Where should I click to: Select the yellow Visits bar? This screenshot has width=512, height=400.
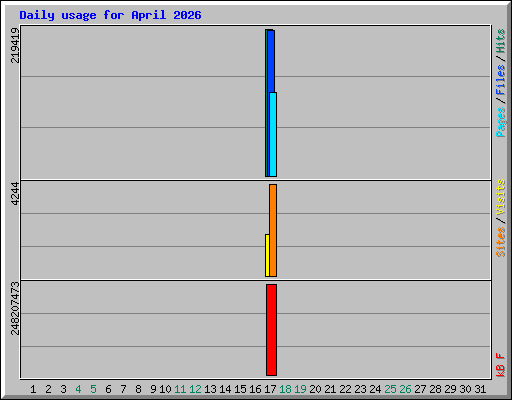pyautogui.click(x=267, y=255)
